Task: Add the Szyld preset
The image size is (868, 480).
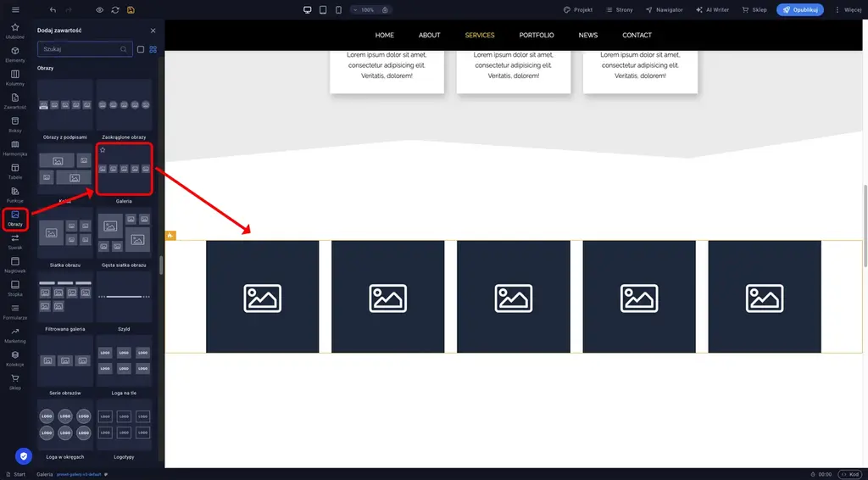Action: [x=124, y=297]
